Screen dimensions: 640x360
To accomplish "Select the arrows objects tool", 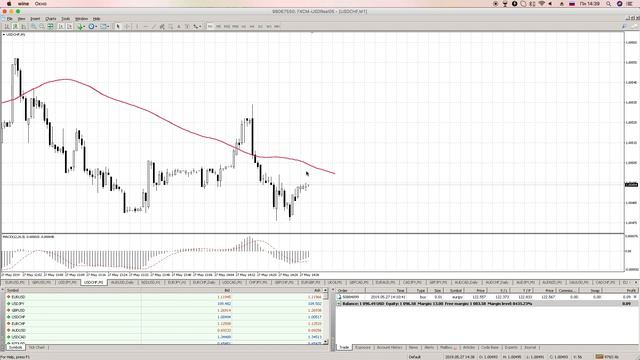I will [196, 27].
